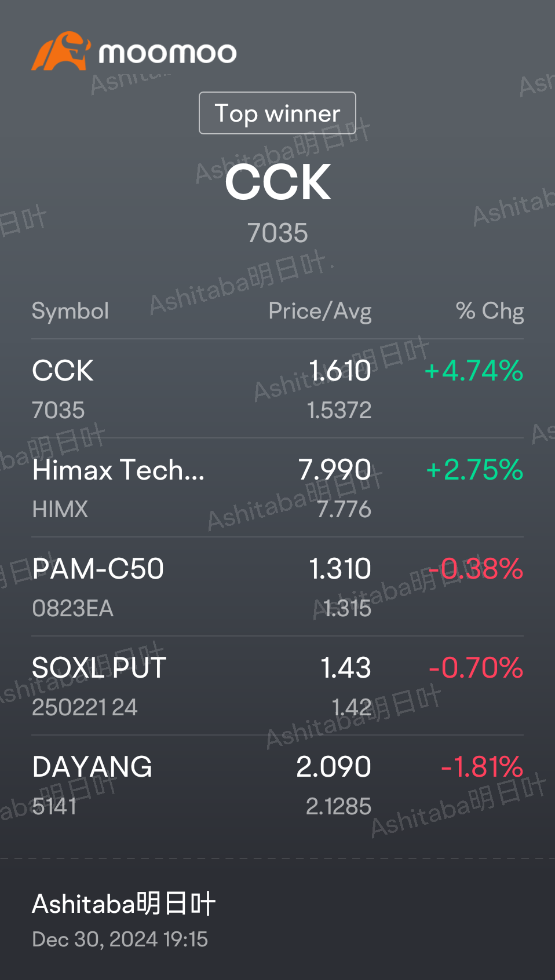Select the Price/Avg column header
The width and height of the screenshot is (555, 980).
coord(320,311)
